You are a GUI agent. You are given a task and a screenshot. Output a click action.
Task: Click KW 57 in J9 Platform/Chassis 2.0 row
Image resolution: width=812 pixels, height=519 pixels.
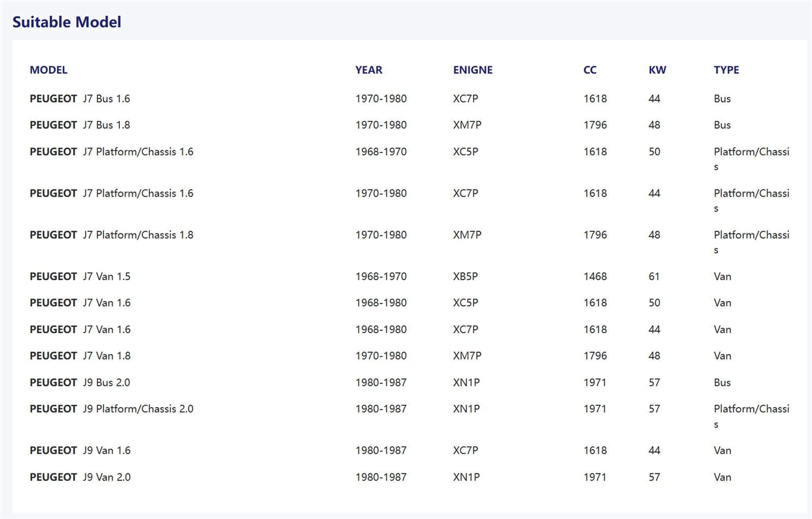pos(654,409)
